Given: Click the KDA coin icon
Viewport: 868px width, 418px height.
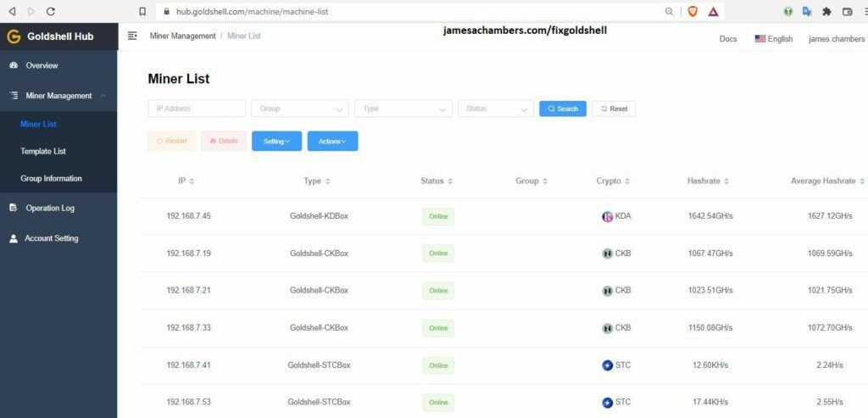Looking at the screenshot, I should 607,216.
